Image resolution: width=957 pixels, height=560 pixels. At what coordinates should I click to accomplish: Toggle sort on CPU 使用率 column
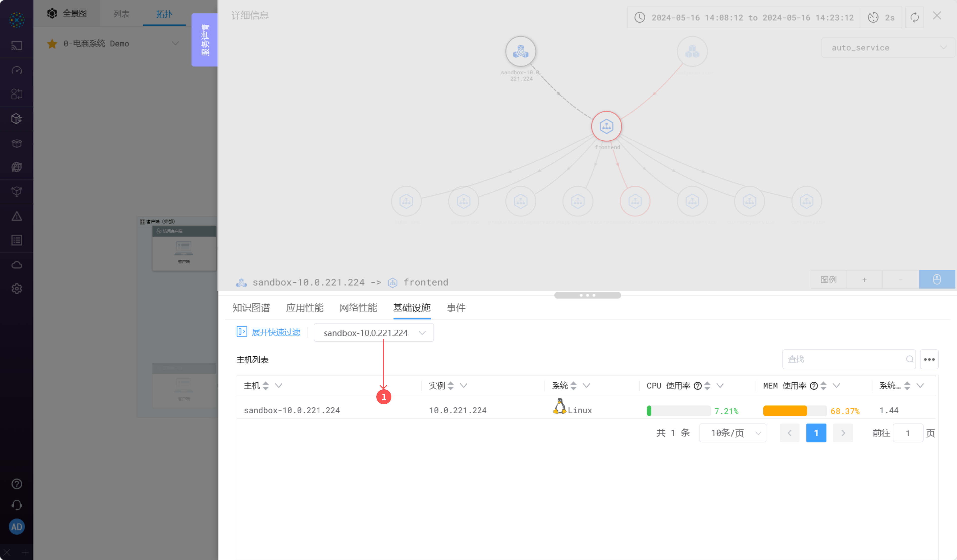coord(707,386)
